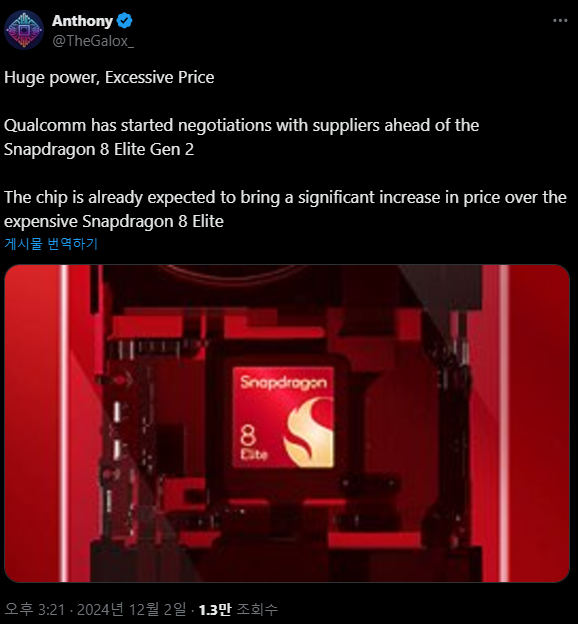
Task: Translate the post via 게시물 번역하기
Action: point(51,244)
